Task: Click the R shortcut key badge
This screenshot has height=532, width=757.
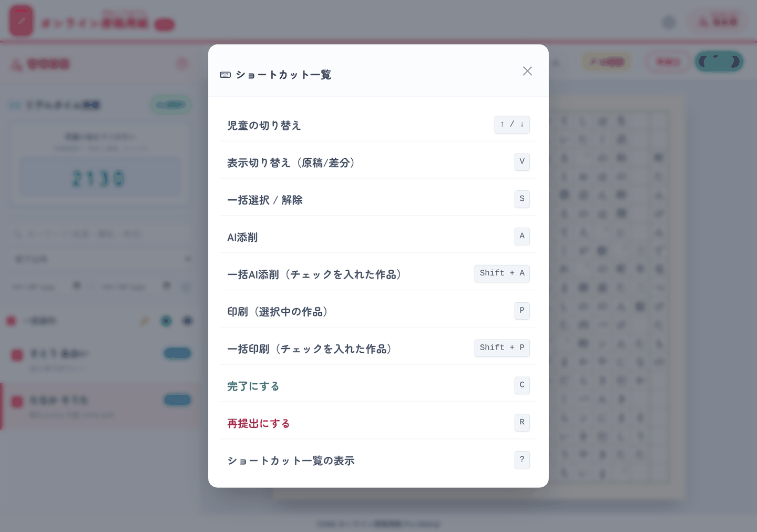Action: point(522,423)
